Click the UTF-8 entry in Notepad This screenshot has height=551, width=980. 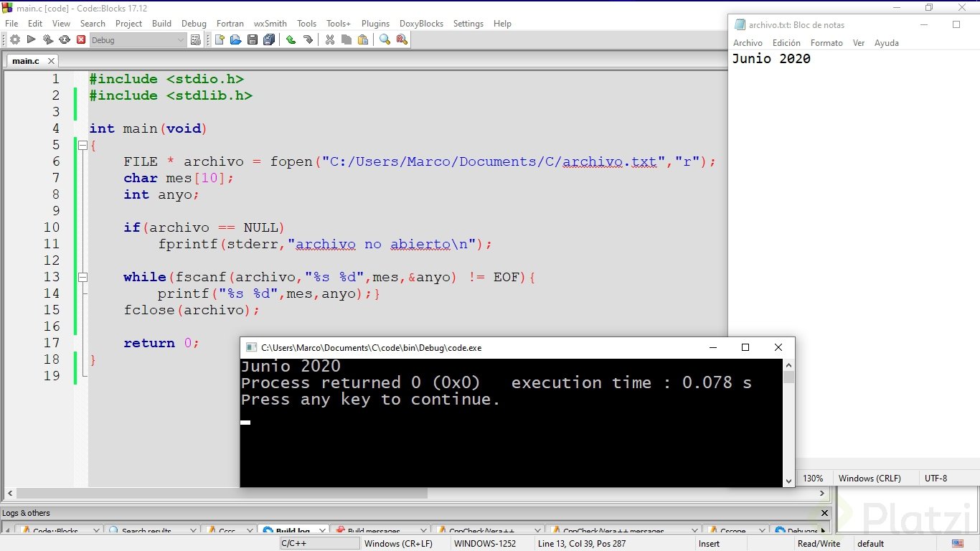[936, 479]
